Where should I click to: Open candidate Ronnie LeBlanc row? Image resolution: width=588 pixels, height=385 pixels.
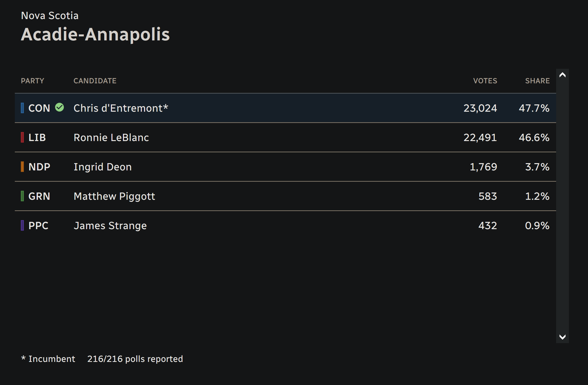pos(285,137)
